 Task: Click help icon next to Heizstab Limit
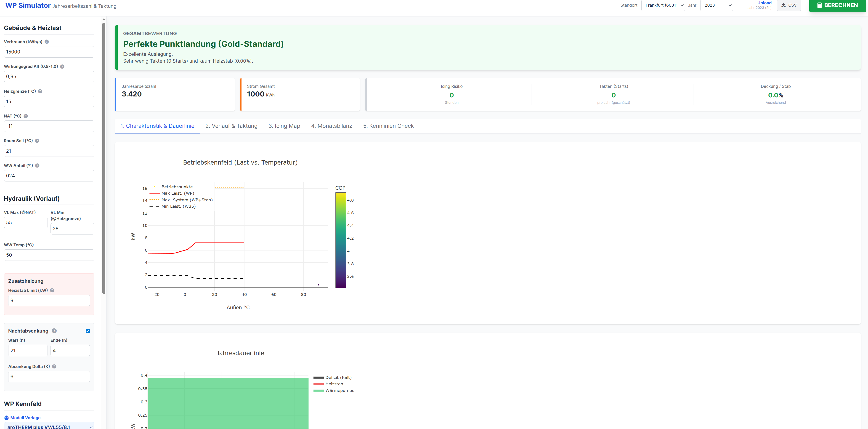pyautogui.click(x=52, y=290)
